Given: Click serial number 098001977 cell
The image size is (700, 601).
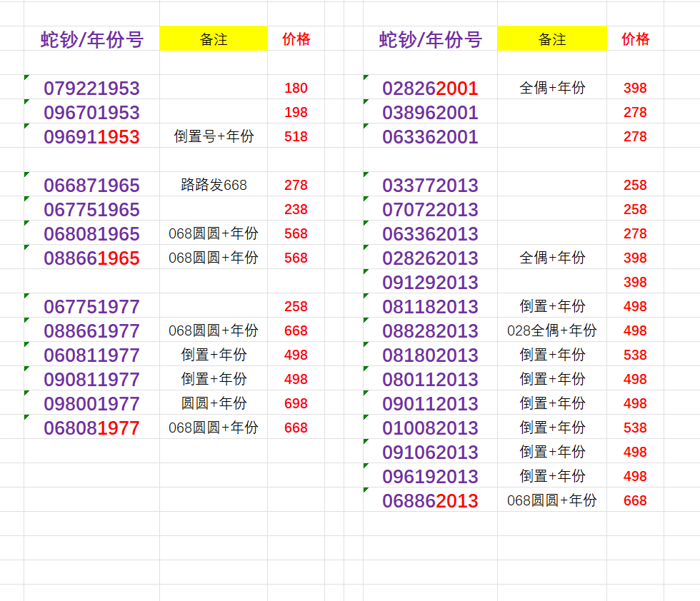Looking at the screenshot, I should pos(91,404).
